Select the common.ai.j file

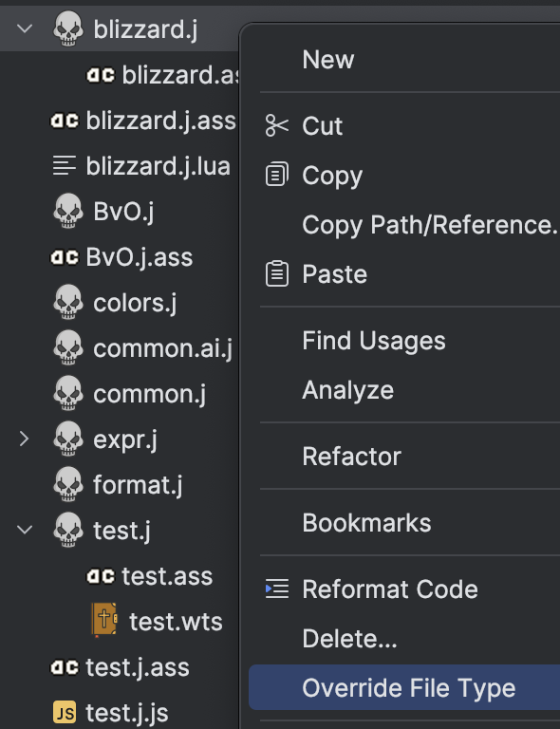coord(162,348)
